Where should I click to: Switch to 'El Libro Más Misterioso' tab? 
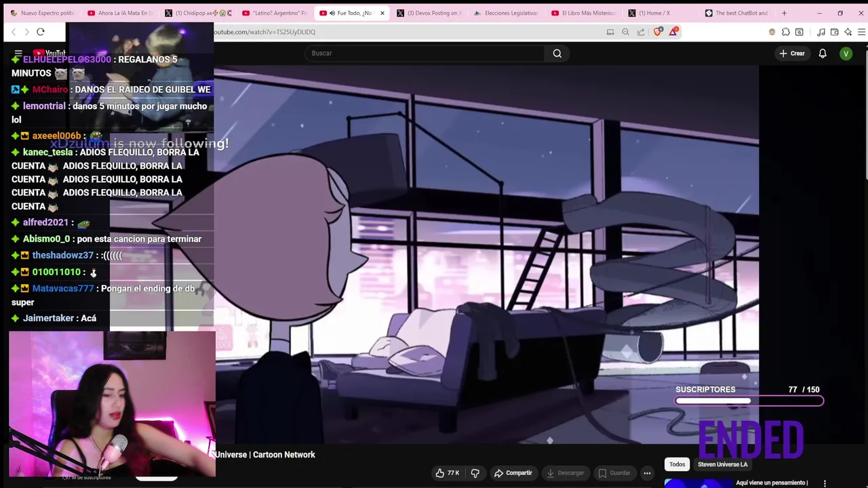[584, 13]
